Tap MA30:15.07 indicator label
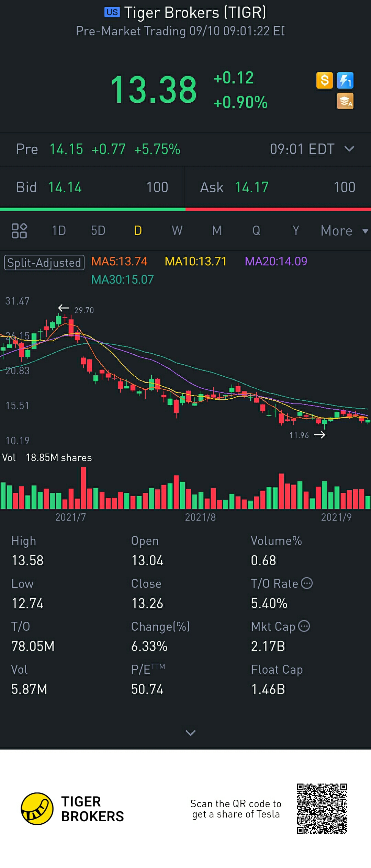The height and width of the screenshot is (868, 371). [x=122, y=279]
